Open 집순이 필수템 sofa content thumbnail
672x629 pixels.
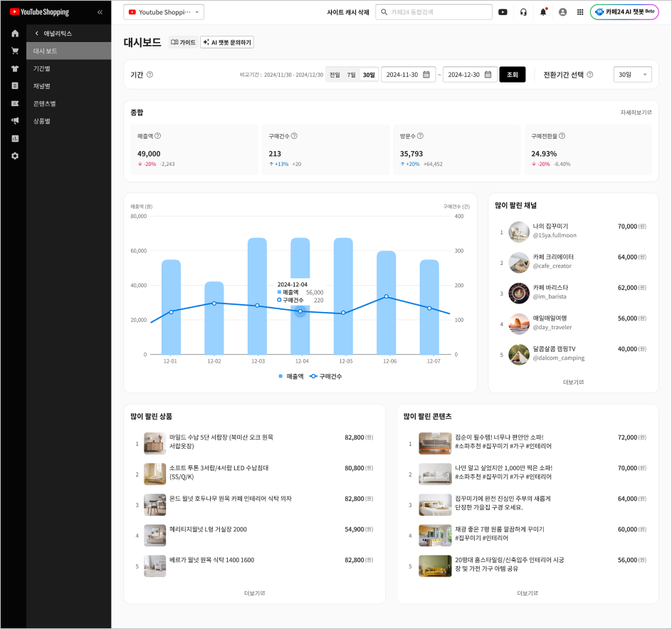435,443
